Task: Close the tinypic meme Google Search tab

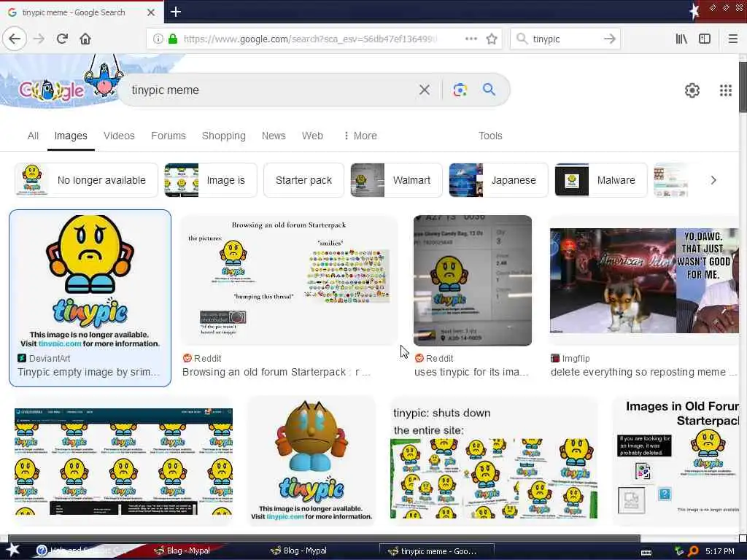Action: tap(150, 12)
